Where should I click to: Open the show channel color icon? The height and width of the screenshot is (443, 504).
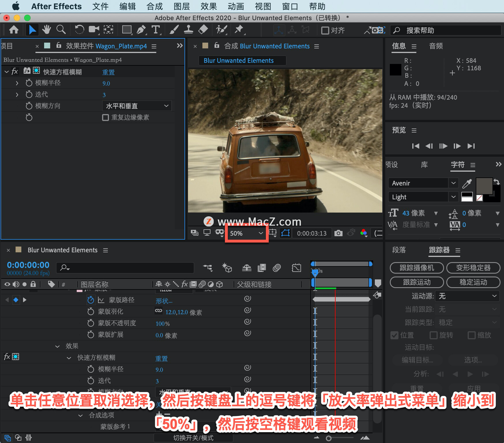(x=364, y=233)
